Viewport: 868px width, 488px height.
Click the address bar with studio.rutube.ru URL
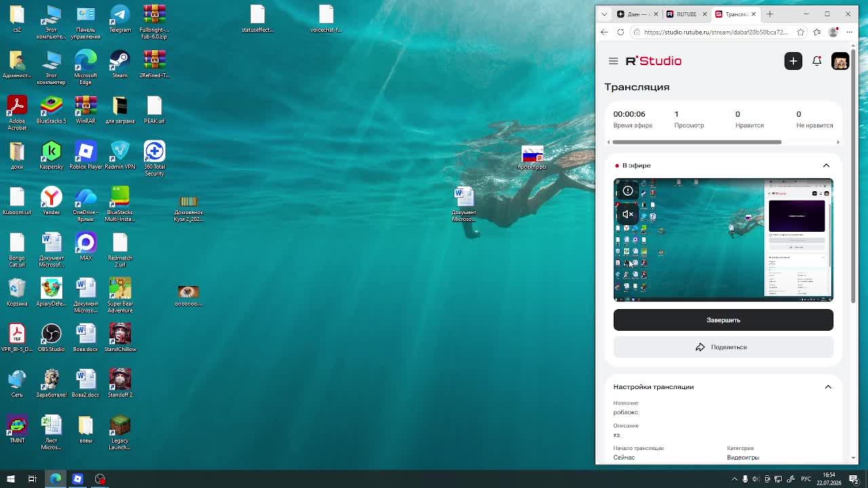pos(715,32)
